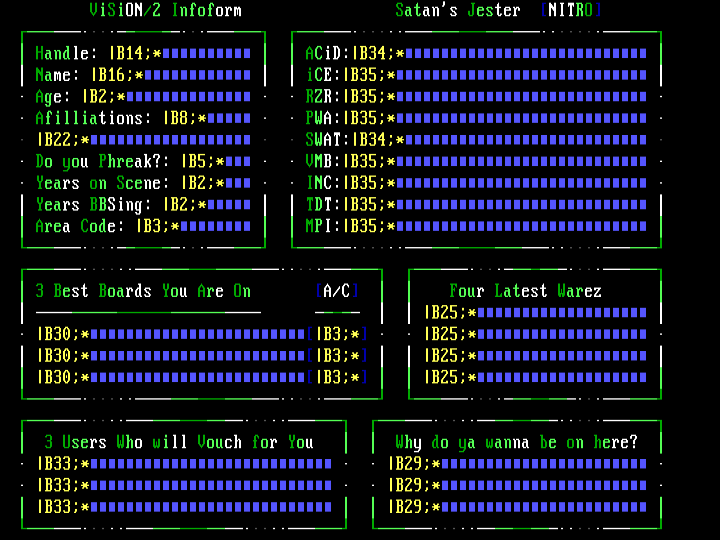
Task: Click the first 'Why do ya wanna' line
Action: coord(517,464)
